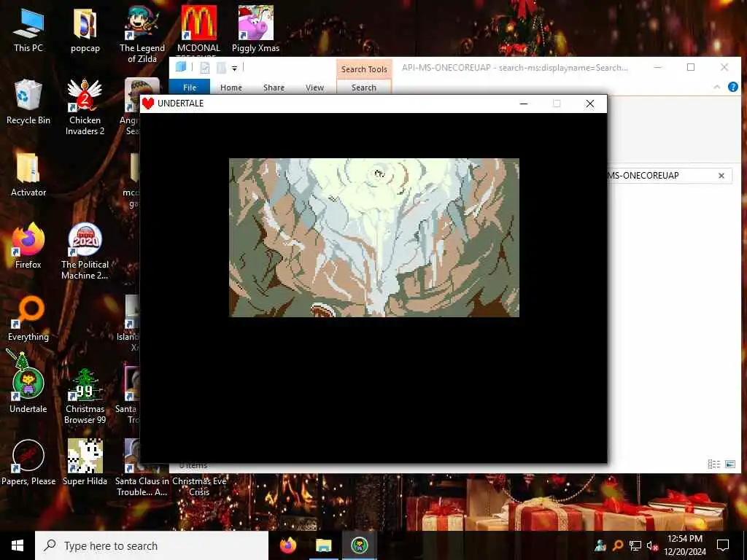Clear the Explorer search box with X
Viewport: 747px width, 560px height.
point(721,176)
